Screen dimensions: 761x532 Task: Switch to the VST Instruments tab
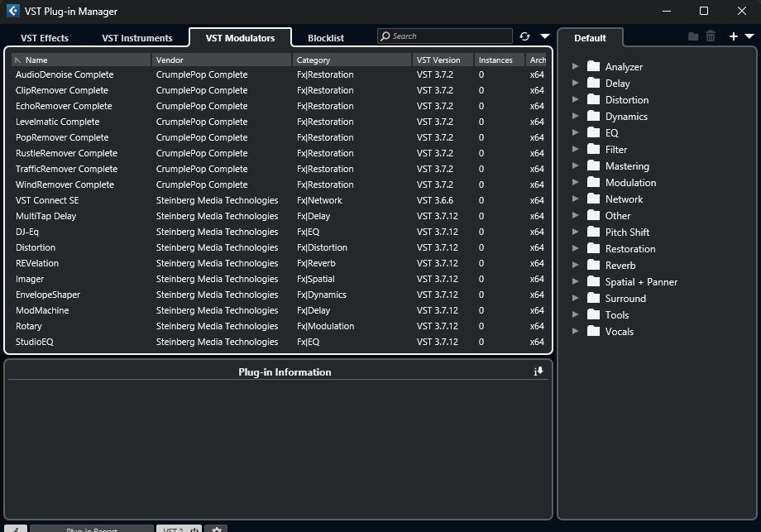pos(136,38)
